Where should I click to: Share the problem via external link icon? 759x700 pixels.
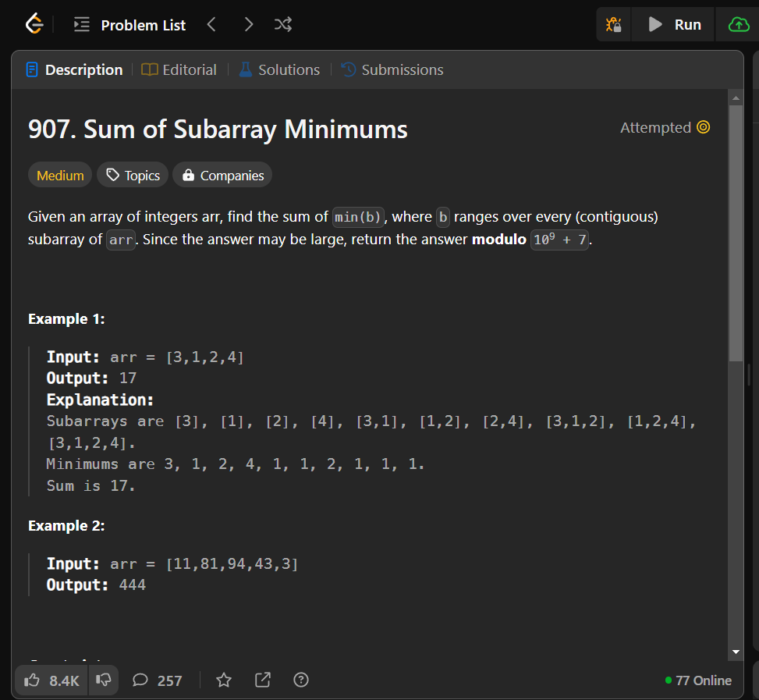[263, 680]
